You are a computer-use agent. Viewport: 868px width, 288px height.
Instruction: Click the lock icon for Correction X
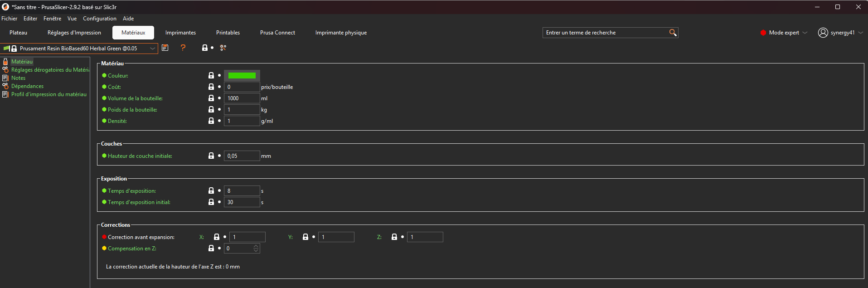tap(217, 237)
